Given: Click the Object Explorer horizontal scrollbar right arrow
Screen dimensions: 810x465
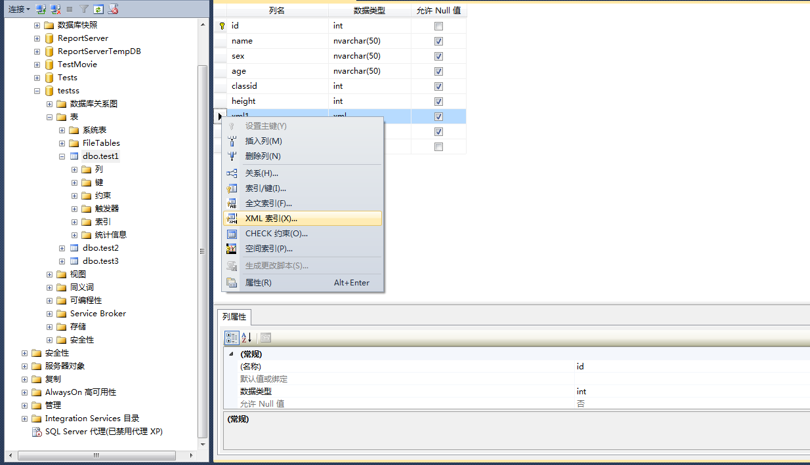Looking at the screenshot, I should [192, 455].
